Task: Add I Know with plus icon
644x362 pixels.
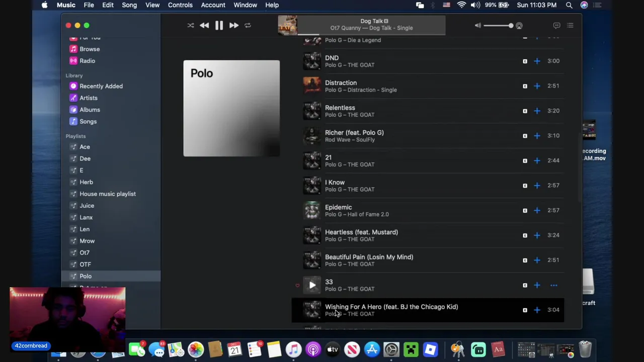Action: click(537, 186)
